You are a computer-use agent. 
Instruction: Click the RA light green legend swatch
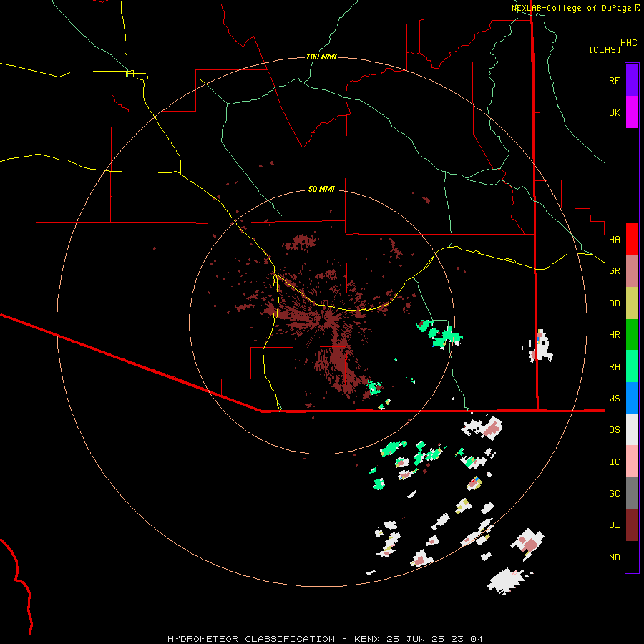pos(632,366)
